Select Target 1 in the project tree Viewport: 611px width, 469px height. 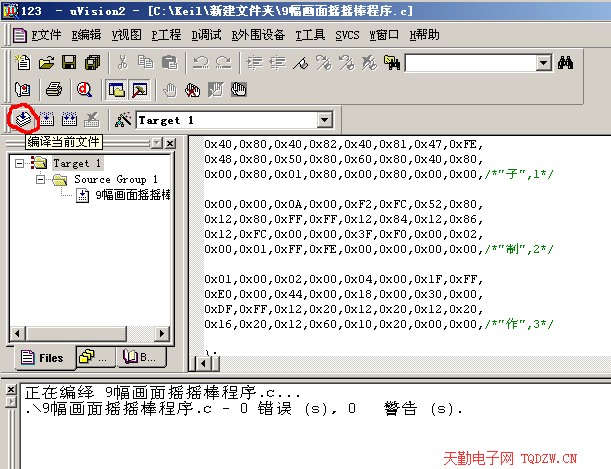click(x=77, y=163)
